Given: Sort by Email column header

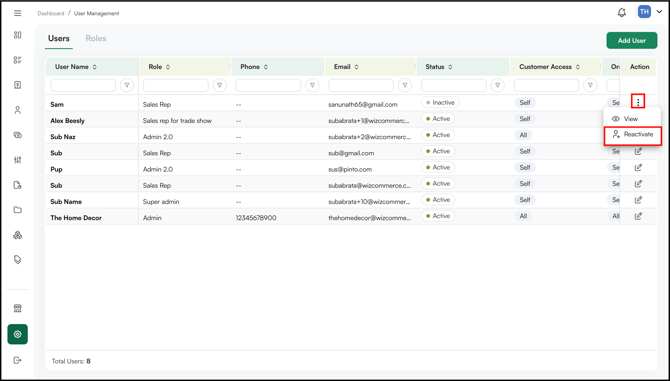Looking at the screenshot, I should pyautogui.click(x=356, y=67).
